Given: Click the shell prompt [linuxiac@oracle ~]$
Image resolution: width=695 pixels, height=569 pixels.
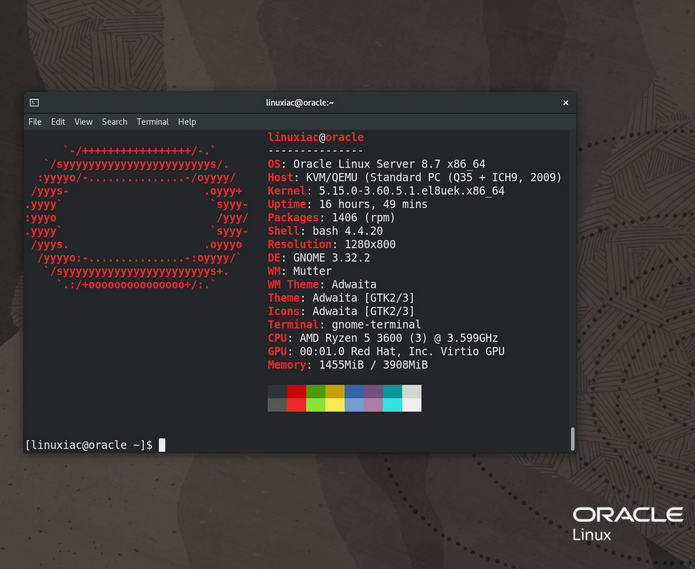Looking at the screenshot, I should (x=89, y=445).
